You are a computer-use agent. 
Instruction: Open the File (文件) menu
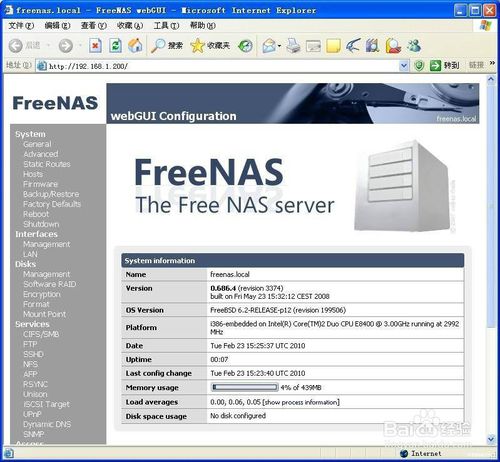[21, 25]
